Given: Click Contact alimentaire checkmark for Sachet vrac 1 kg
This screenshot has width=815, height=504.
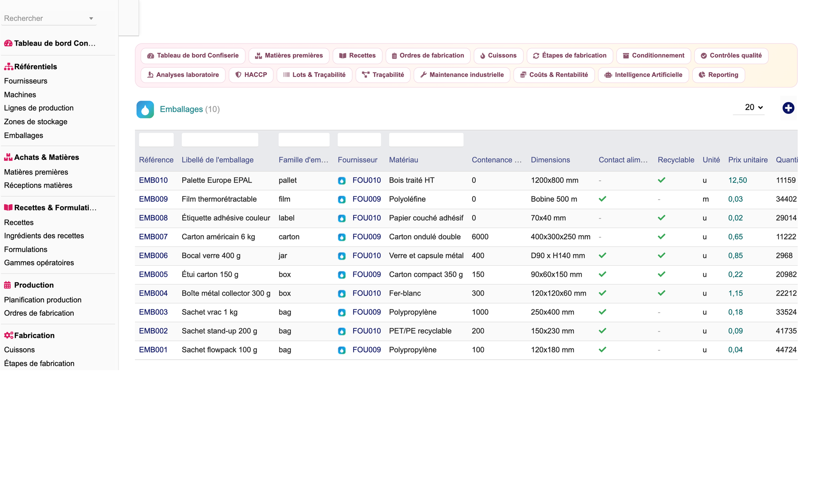Looking at the screenshot, I should coord(603,312).
